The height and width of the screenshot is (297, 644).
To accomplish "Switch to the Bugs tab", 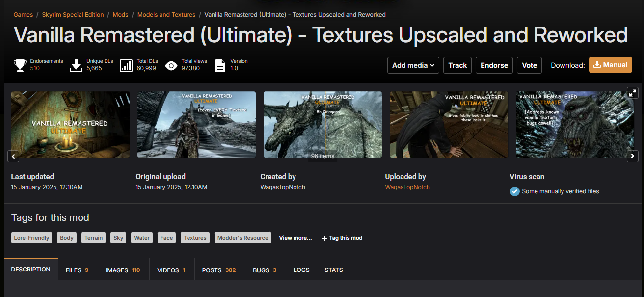I will pos(265,270).
